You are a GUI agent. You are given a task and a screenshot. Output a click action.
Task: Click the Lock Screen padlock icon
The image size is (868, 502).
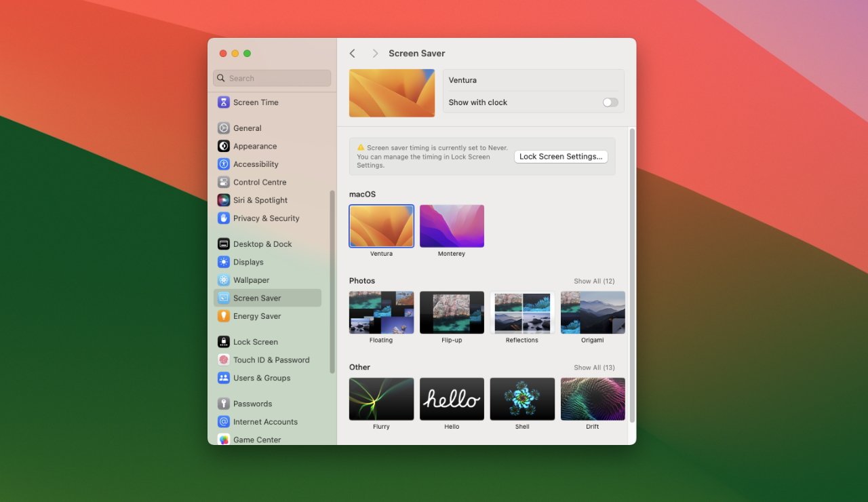[x=224, y=342]
